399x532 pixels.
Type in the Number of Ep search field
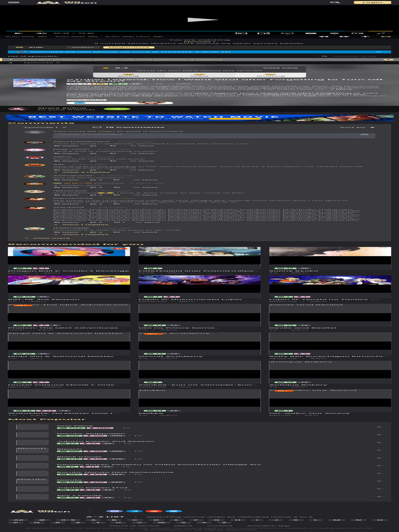[353, 56]
